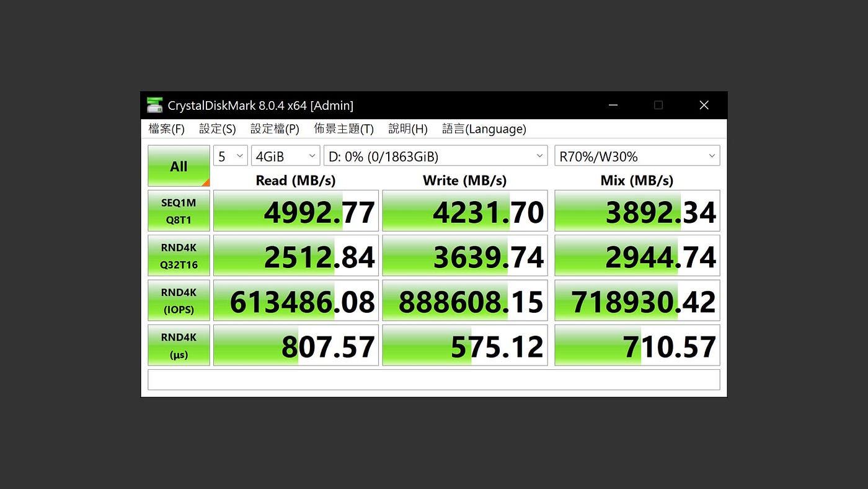Click the RND4K read value 2512.84
868x489 pixels.
[x=296, y=256]
